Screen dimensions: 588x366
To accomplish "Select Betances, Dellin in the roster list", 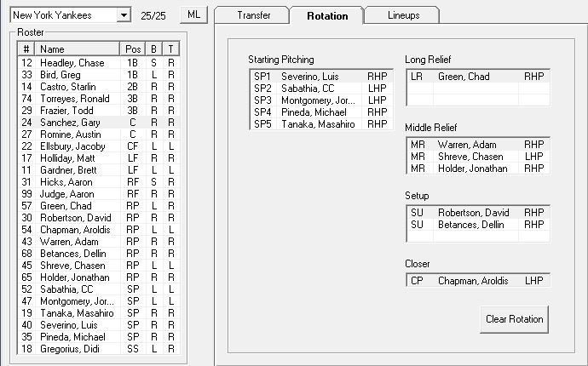I will [x=99, y=254].
